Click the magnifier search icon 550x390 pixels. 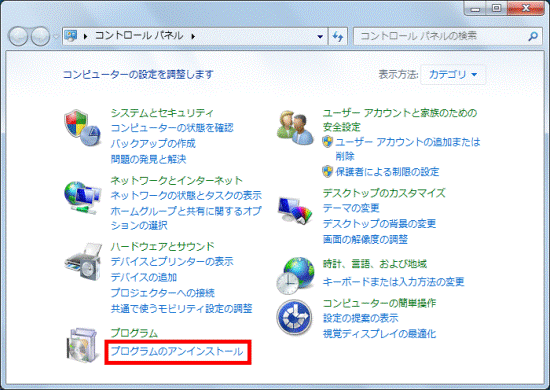pos(533,36)
